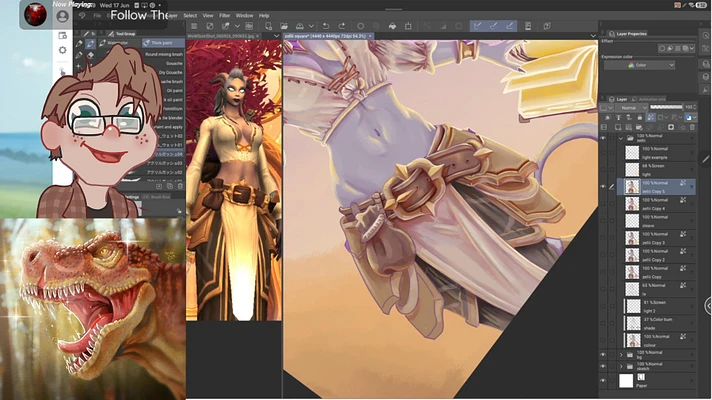Viewport: 712px width, 400px height.
Task: Toggle visibility of the bg folder layer
Action: coord(603,355)
